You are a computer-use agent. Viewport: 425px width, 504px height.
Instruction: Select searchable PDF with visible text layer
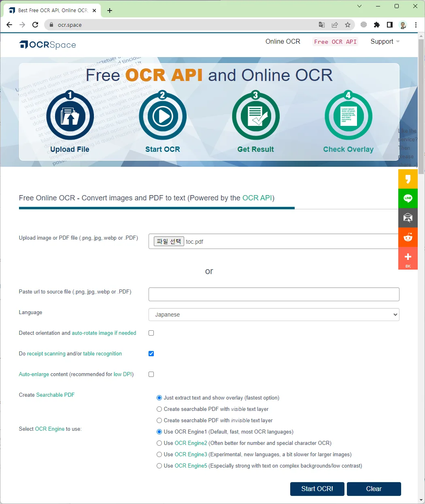tap(159, 409)
